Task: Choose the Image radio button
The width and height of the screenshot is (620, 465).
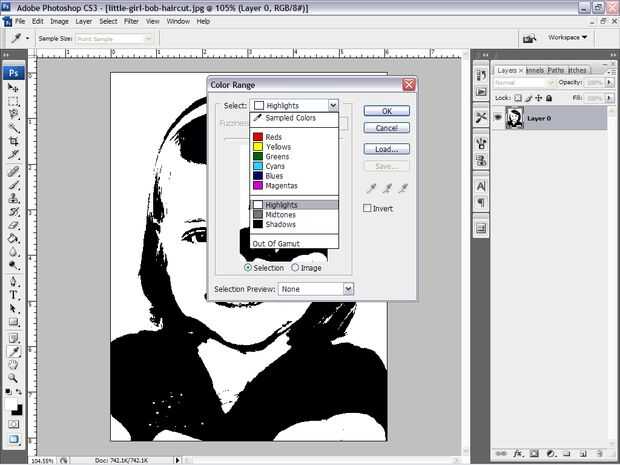Action: tap(295, 268)
